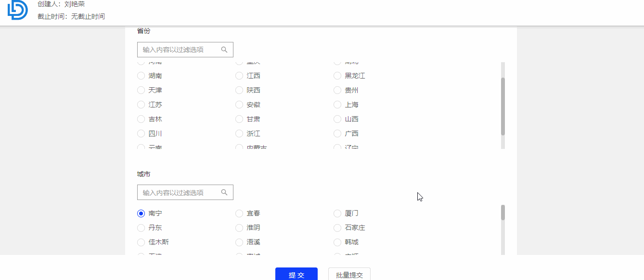Pick the 安徽 radio option
This screenshot has width=644, height=280.
(x=239, y=105)
